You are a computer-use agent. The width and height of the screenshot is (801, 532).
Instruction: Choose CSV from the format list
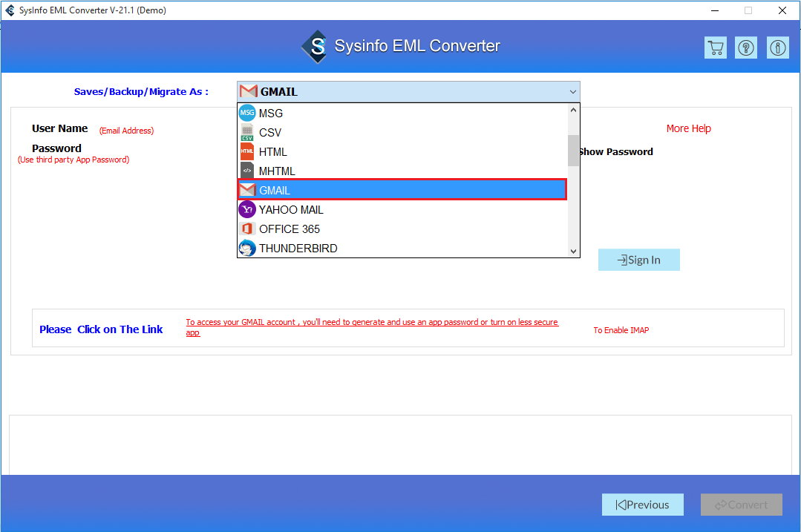click(x=402, y=132)
